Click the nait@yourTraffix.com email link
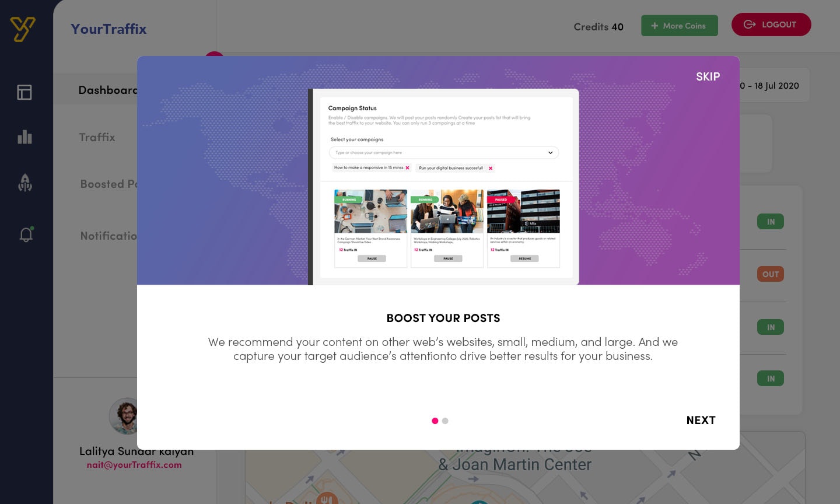 coord(134,465)
